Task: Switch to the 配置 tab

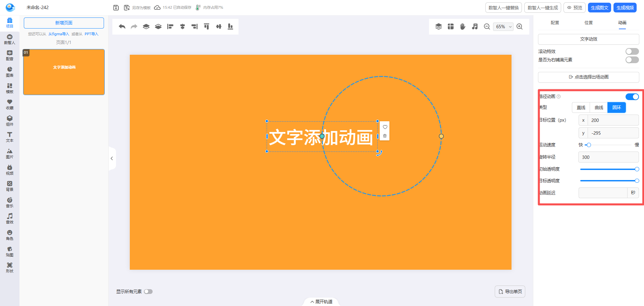Action: click(x=555, y=23)
